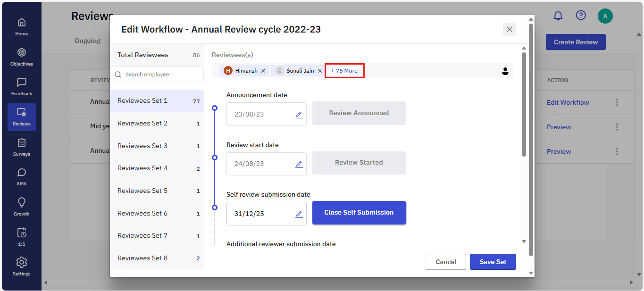Open the Growth section
Viewport: 644px width, 291px height.
point(21,207)
